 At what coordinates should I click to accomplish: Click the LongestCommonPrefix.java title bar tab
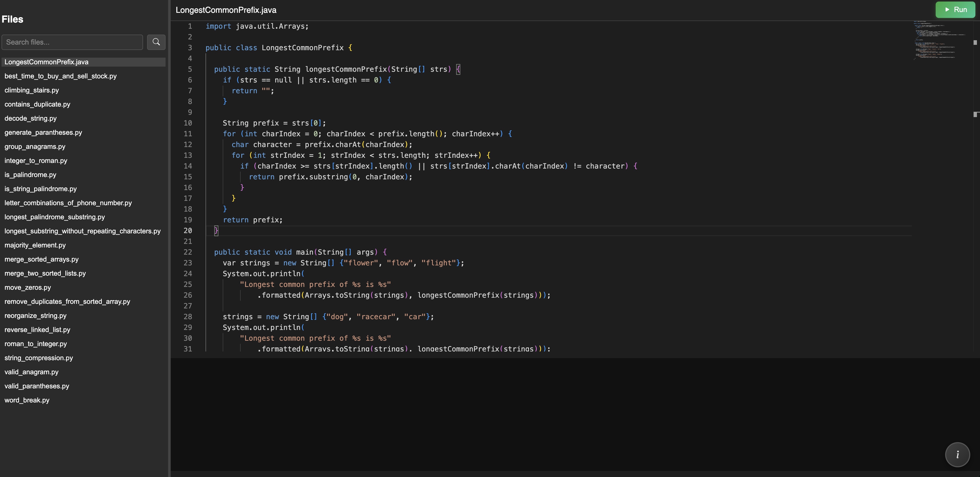[x=226, y=10]
